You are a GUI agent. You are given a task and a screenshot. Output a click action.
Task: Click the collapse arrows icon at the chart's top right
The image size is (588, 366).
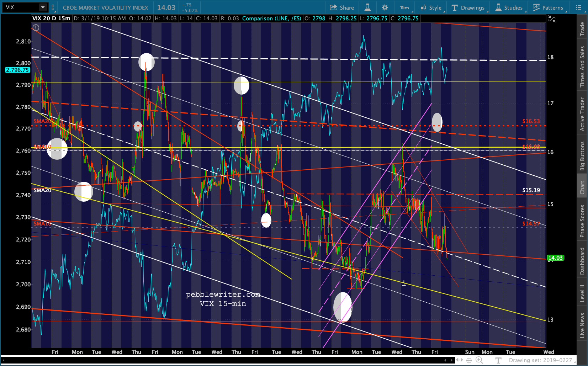point(552,19)
